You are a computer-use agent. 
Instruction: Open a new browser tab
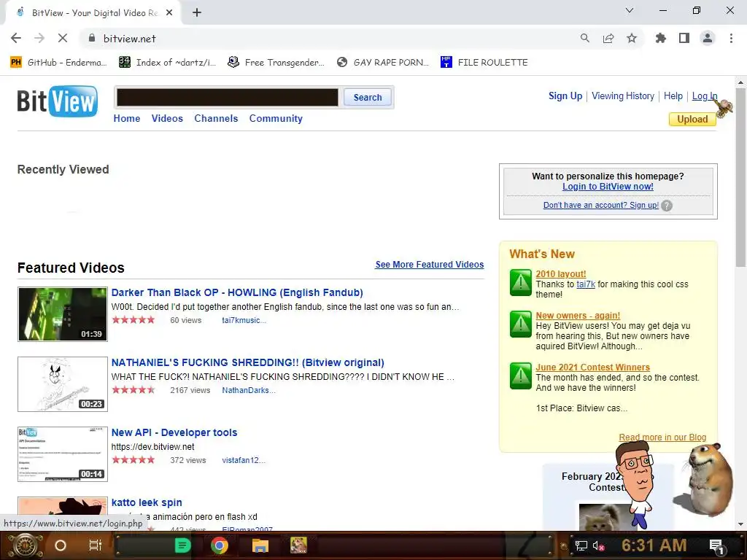pos(197,13)
